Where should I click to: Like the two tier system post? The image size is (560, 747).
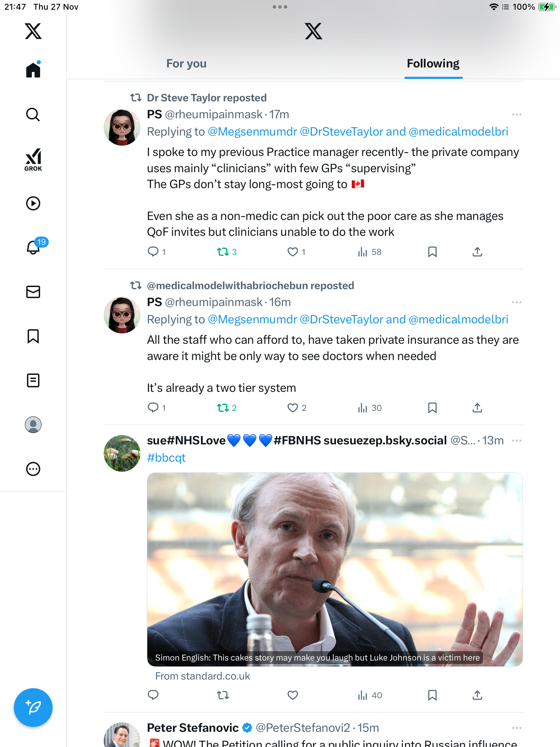click(x=293, y=408)
